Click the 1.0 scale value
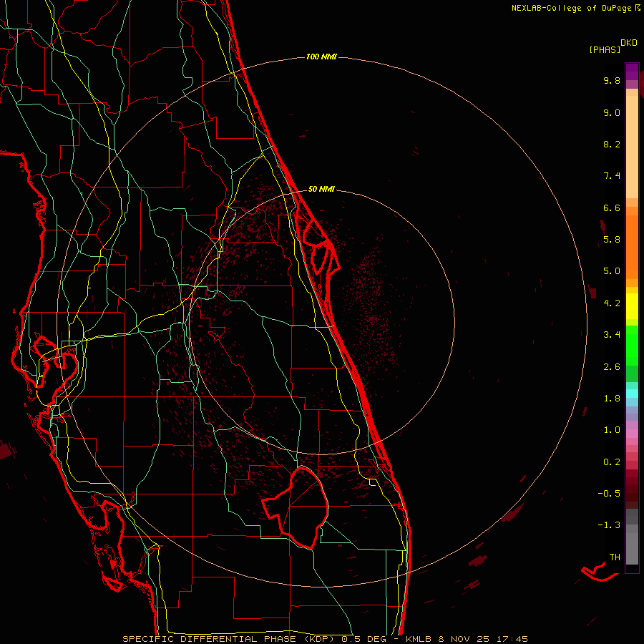Viewport: 644px width, 644px height. tap(612, 430)
